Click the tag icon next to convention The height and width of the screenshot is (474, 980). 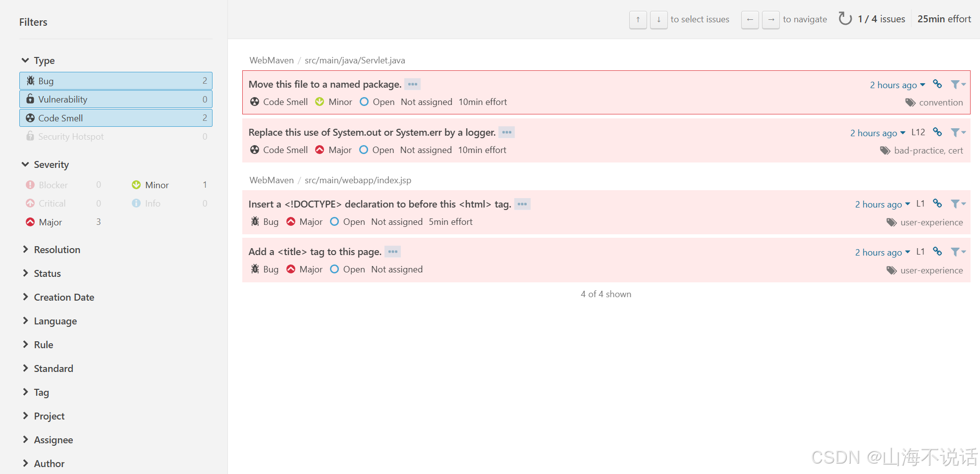910,102
